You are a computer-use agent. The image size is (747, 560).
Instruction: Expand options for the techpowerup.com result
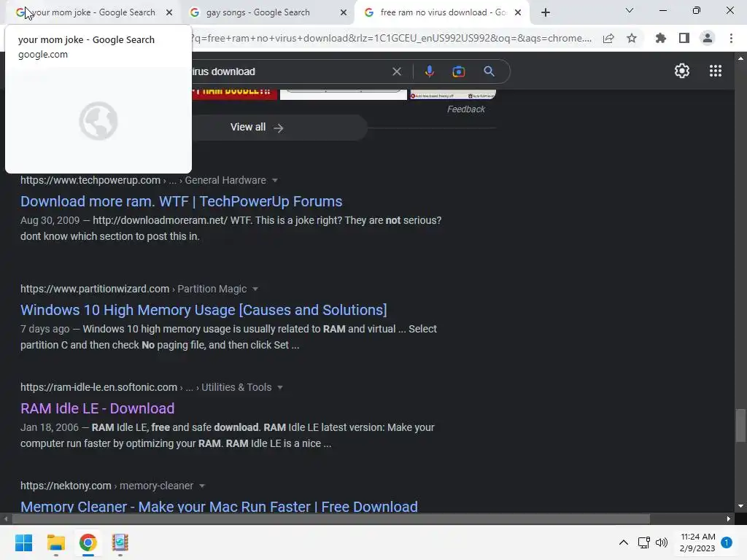coord(275,181)
